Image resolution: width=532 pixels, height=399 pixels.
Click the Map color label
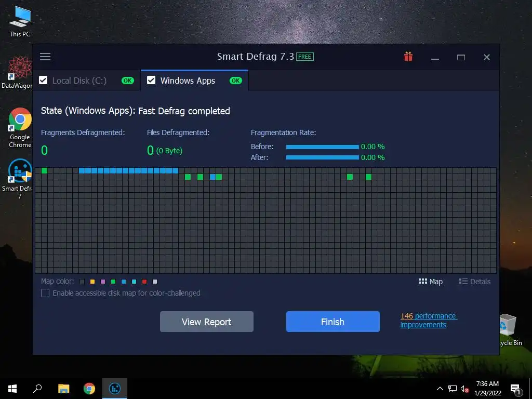click(57, 281)
